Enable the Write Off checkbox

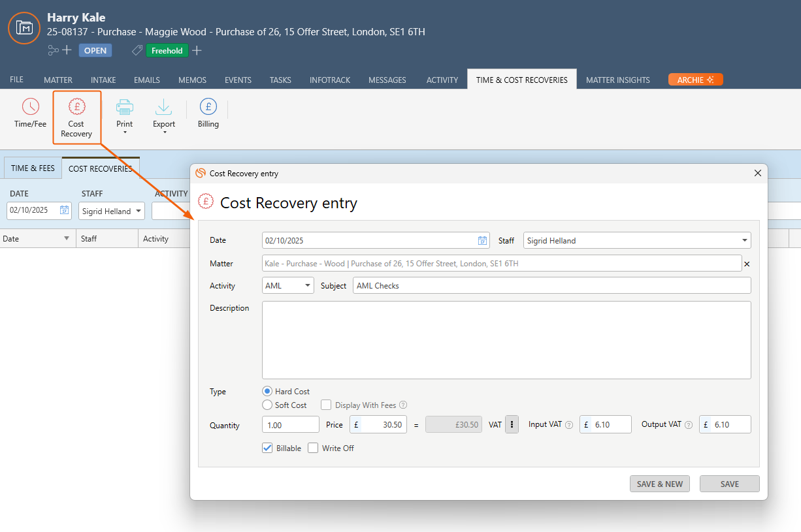tap(313, 448)
